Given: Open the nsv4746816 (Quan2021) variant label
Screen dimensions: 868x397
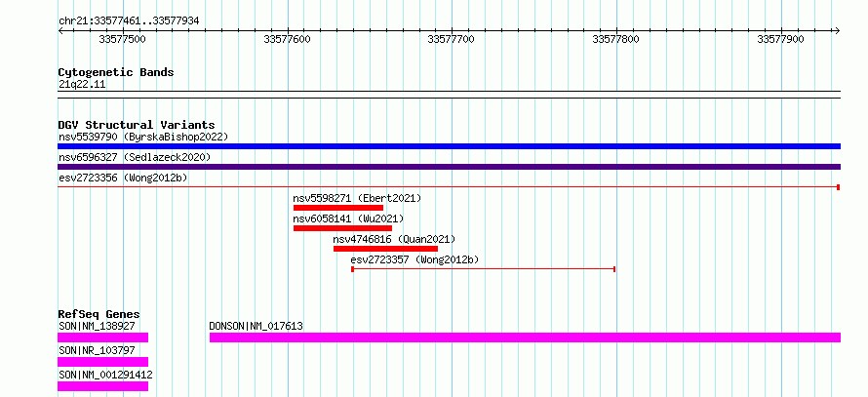Looking at the screenshot, I should coord(394,239).
